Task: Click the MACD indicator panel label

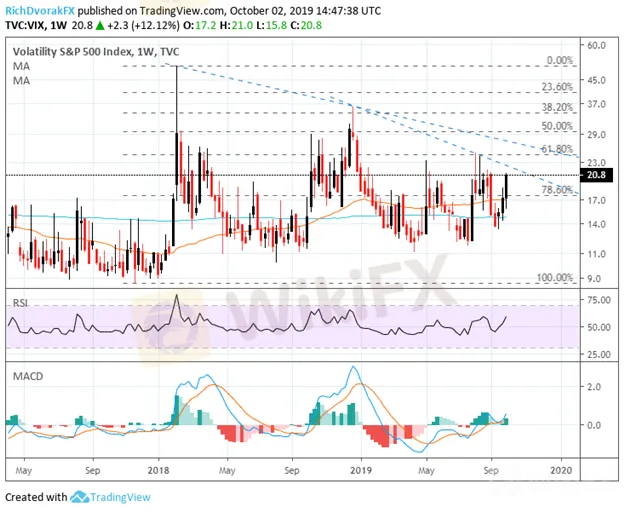Action: click(26, 376)
